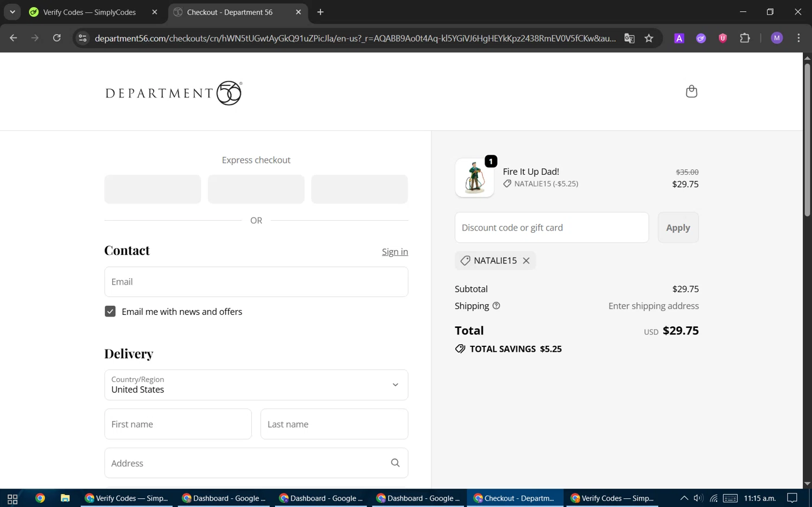The height and width of the screenshot is (507, 812).
Task: Select the first express checkout button
Action: tap(153, 189)
